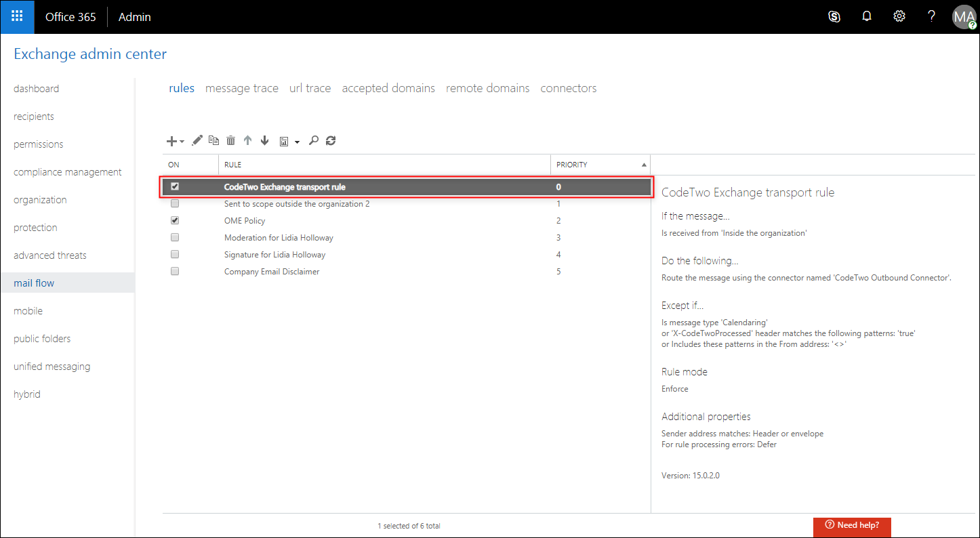Delete the selected rule with trash icon
The width and height of the screenshot is (980, 538).
click(x=230, y=140)
